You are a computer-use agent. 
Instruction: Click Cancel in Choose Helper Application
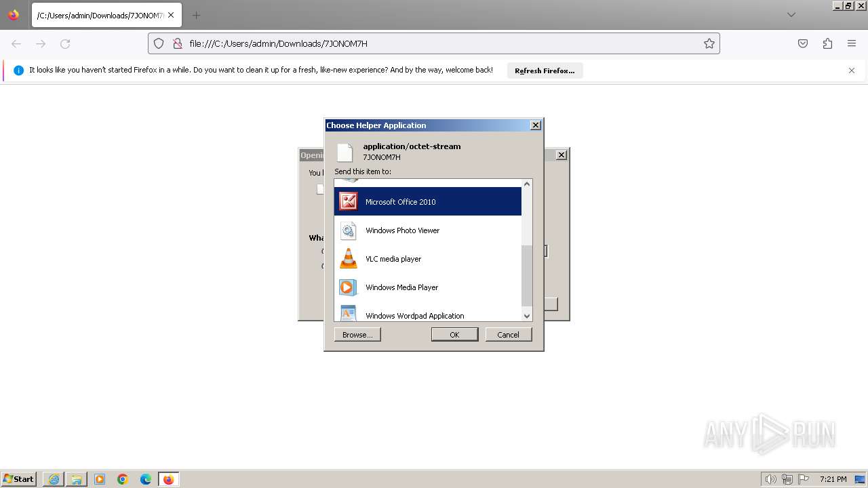[x=508, y=335]
